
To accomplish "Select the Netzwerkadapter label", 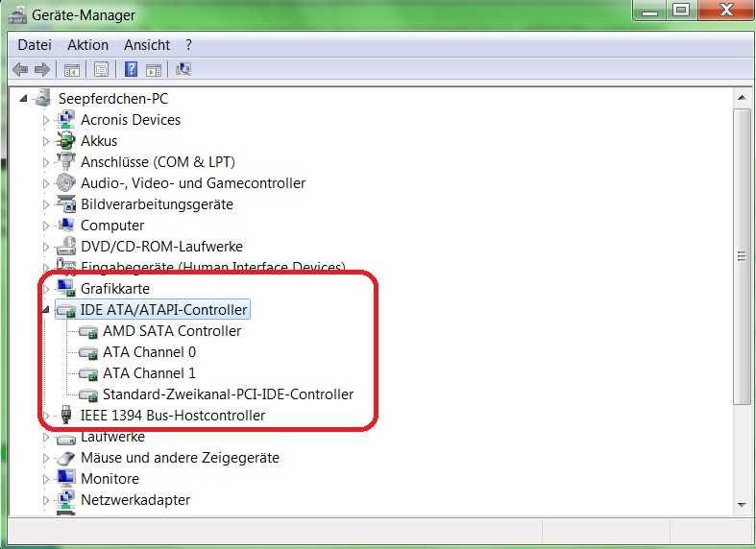I will pos(135,500).
